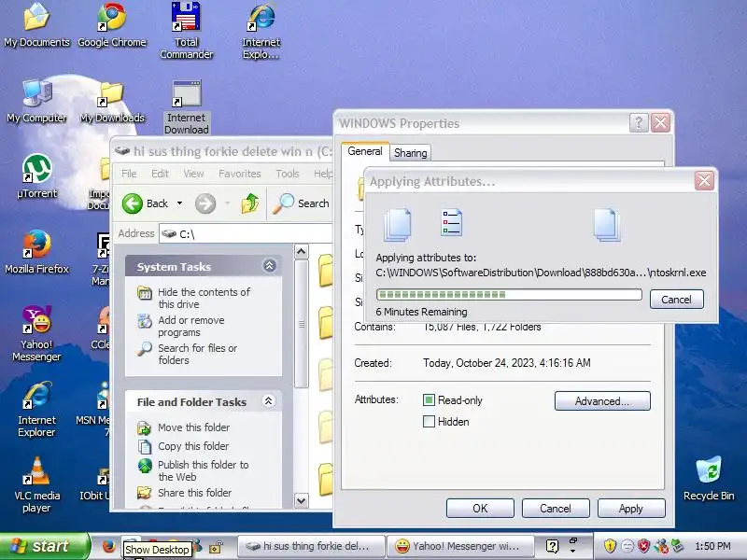Switch to Yahoo! Messenger taskbar button
The width and height of the screenshot is (747, 560).
pyautogui.click(x=460, y=546)
